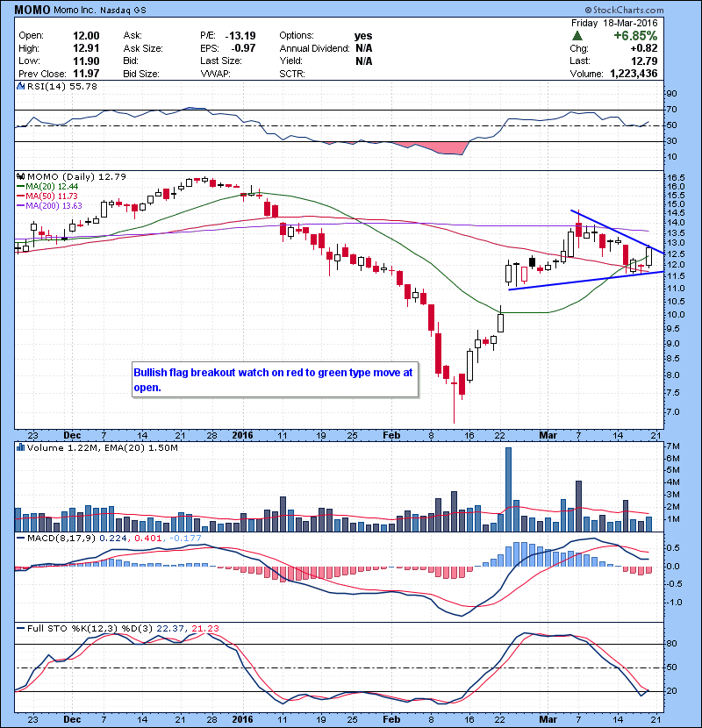Click 'Feb' on the price chart date axis
Image resolution: width=702 pixels, height=728 pixels.
[391, 436]
